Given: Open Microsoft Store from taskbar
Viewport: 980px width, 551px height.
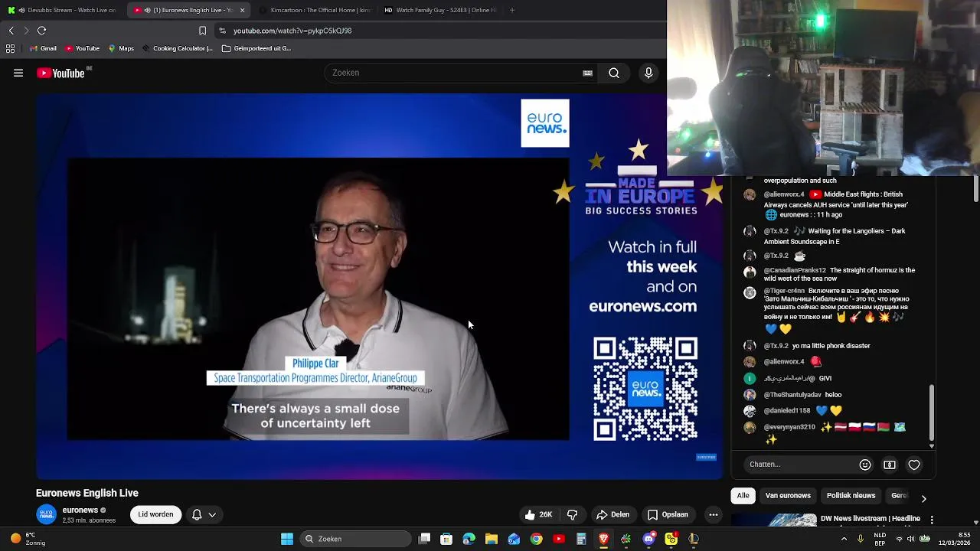Looking at the screenshot, I should click(x=446, y=539).
